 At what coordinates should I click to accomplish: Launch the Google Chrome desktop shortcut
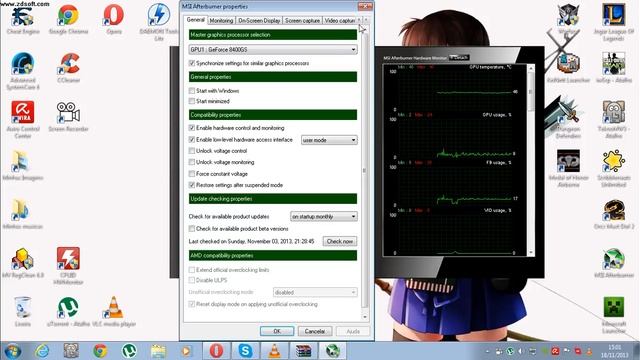pos(68,19)
